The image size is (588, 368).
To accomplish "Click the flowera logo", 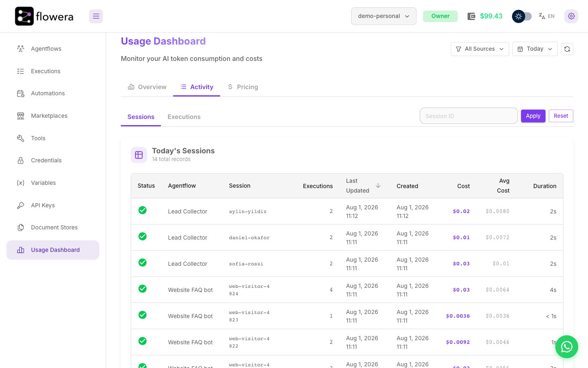I will (44, 16).
